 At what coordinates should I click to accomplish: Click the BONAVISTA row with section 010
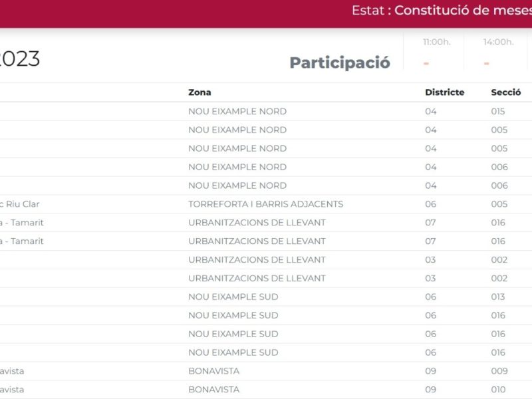[266, 389]
